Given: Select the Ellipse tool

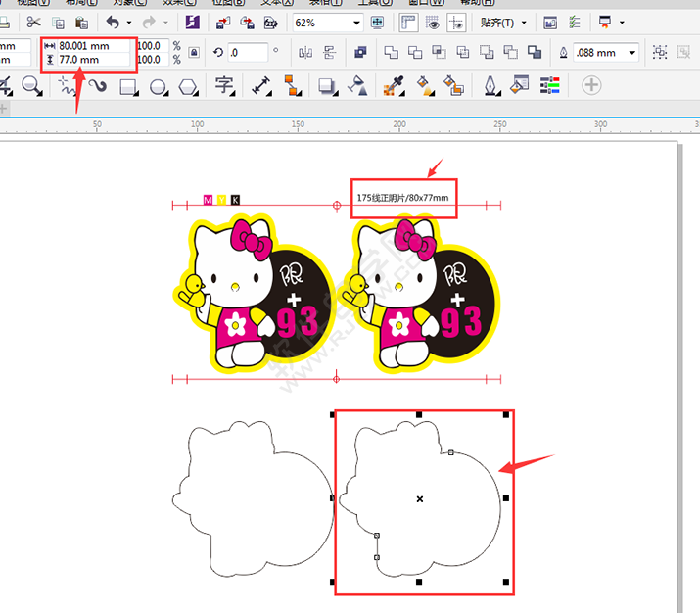Looking at the screenshot, I should coord(159,87).
